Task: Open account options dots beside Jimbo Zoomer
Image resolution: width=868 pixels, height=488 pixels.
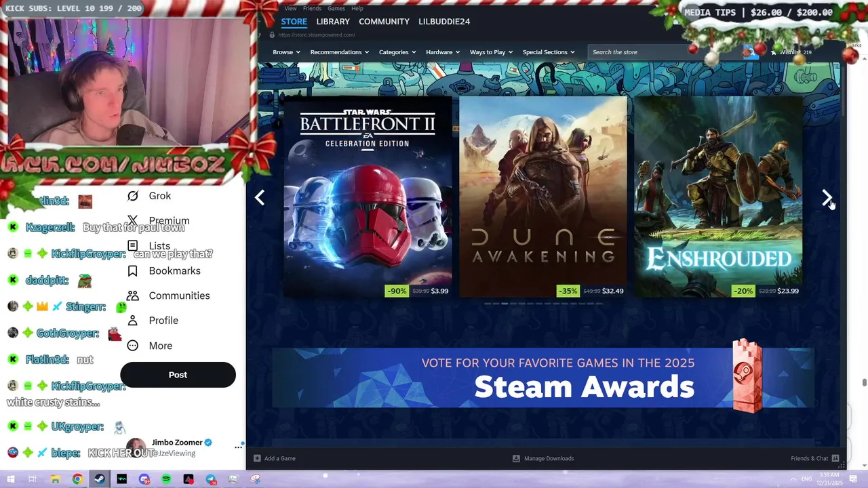Action: point(239,447)
